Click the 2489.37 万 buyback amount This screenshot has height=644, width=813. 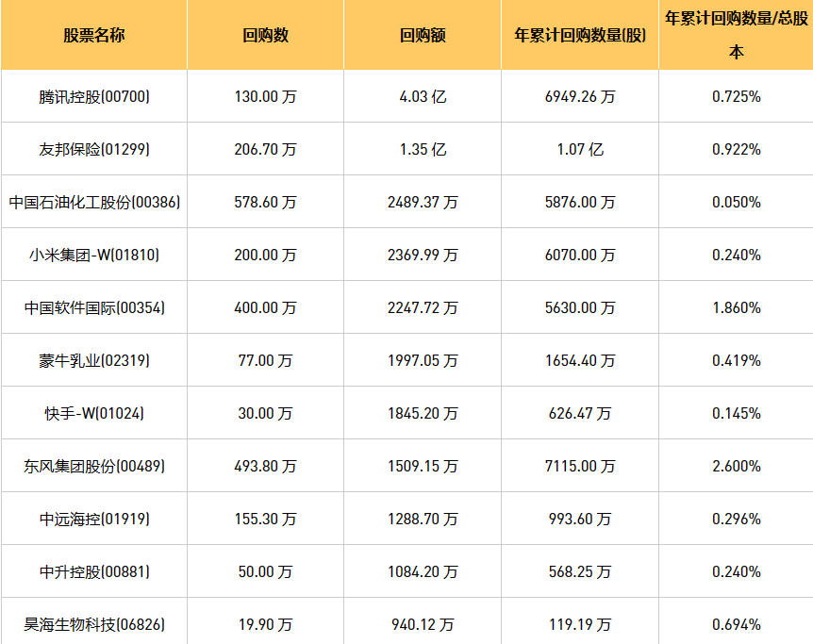(x=423, y=202)
